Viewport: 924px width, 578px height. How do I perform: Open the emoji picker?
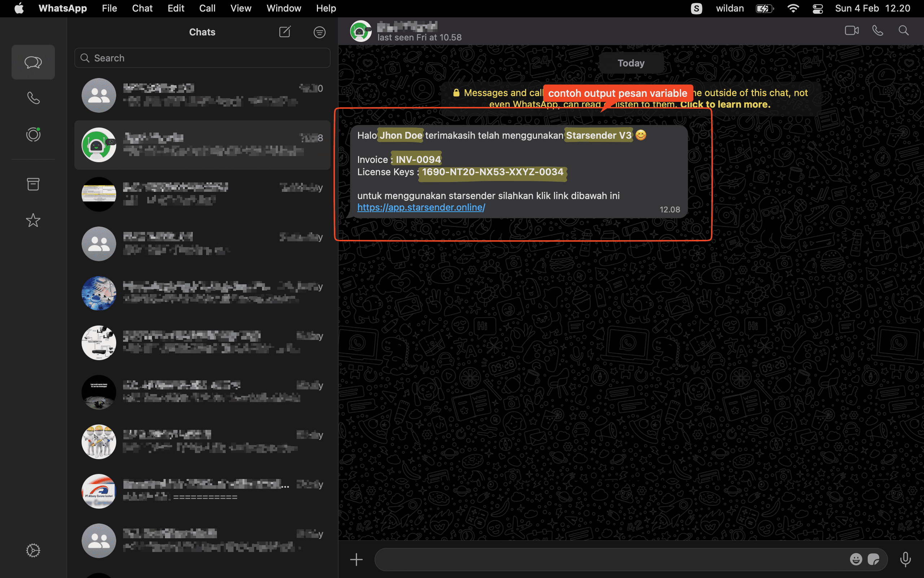point(856,560)
